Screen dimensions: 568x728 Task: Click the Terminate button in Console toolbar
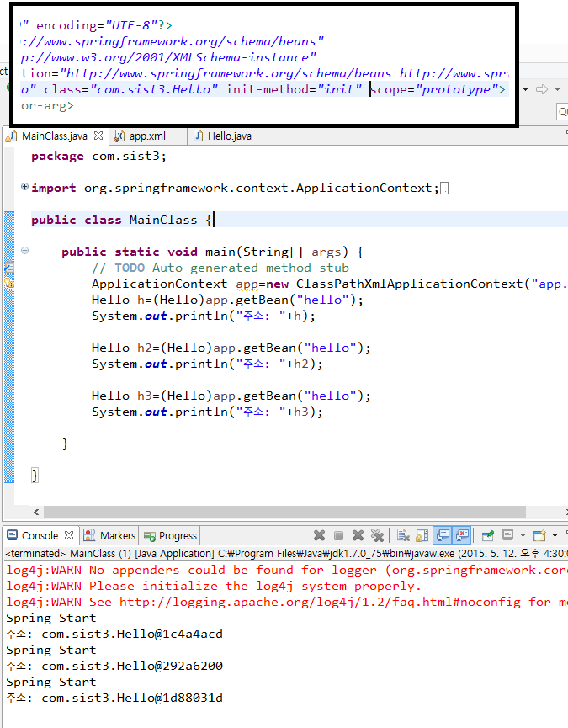point(338,535)
